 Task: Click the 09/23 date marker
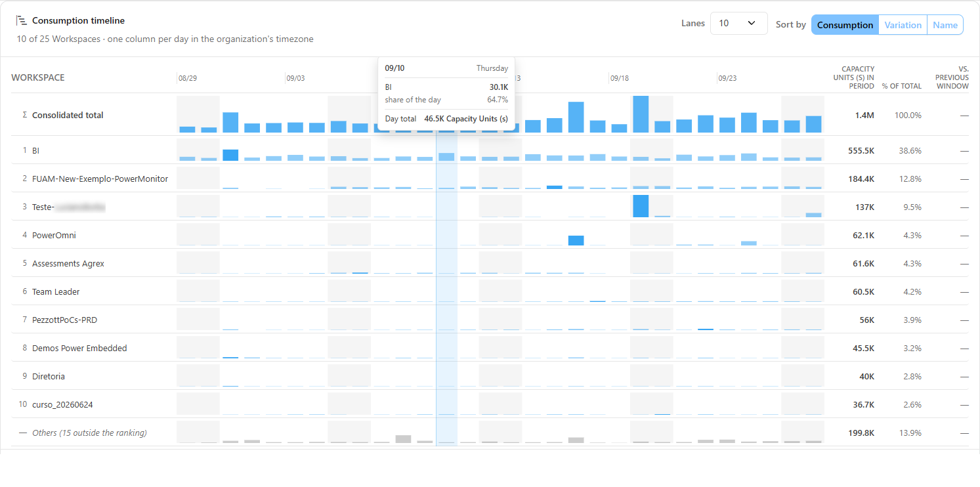[727, 78]
